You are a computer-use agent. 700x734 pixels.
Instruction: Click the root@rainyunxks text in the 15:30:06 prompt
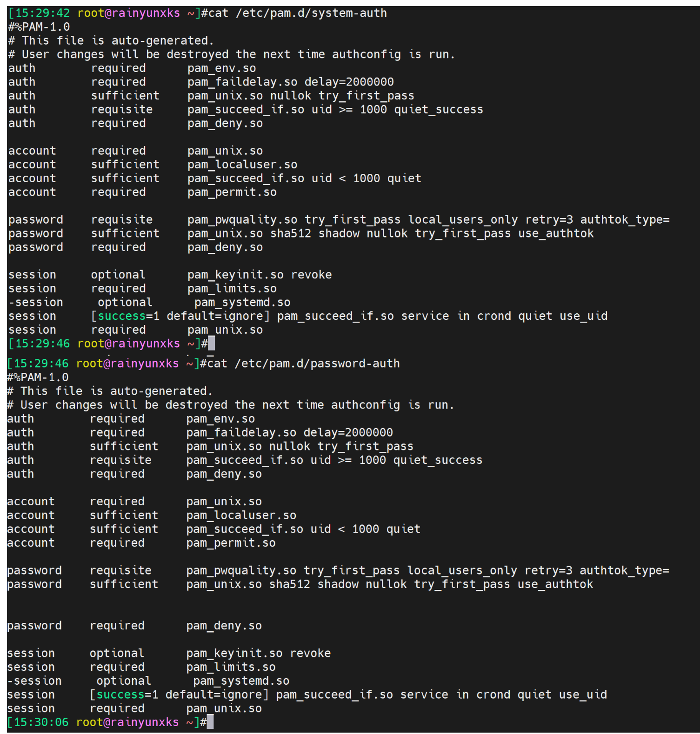tap(127, 722)
